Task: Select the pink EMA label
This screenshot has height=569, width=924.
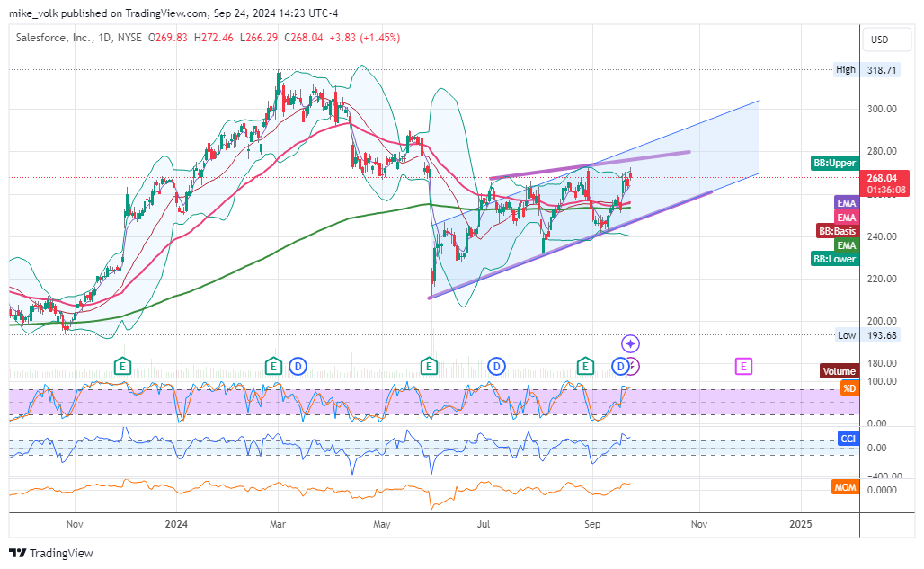Action: (846, 218)
